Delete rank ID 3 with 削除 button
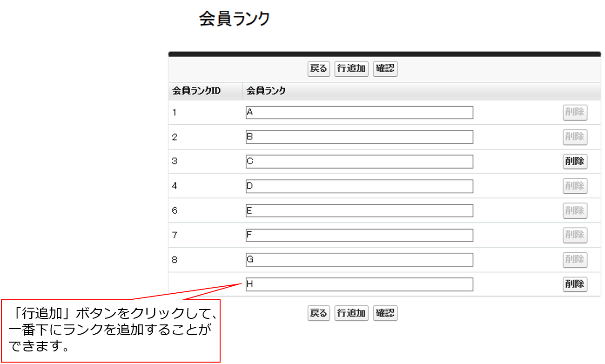 pos(575,162)
